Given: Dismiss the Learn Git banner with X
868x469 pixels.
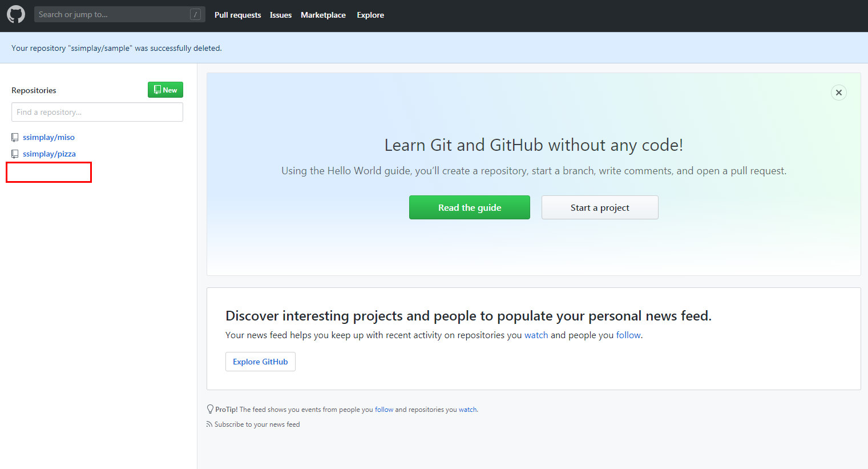Looking at the screenshot, I should pos(839,93).
